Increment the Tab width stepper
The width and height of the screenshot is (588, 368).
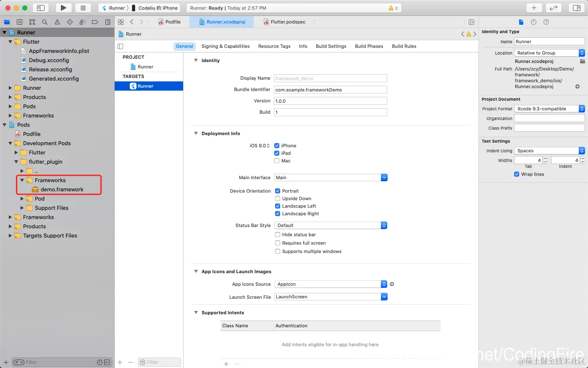(x=546, y=159)
